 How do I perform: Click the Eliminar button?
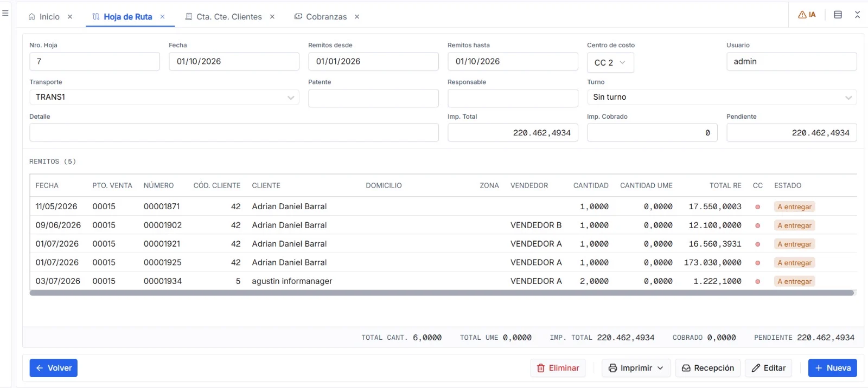tap(558, 368)
